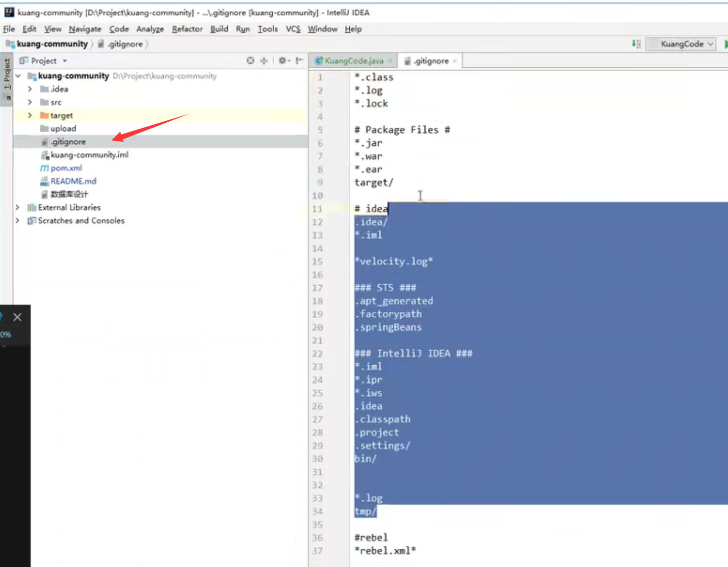Select the .gitignore editor tab
This screenshot has height=567, width=728.
click(x=431, y=61)
